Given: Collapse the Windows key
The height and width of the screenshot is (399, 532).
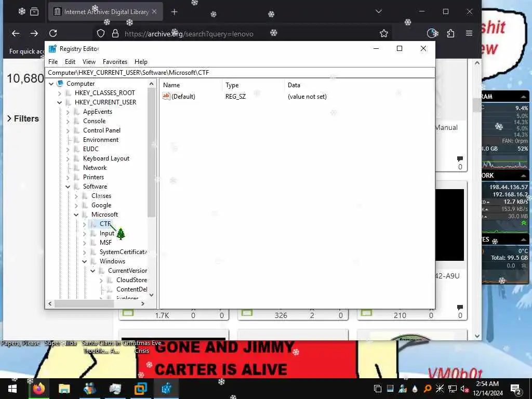Looking at the screenshot, I should (85, 262).
